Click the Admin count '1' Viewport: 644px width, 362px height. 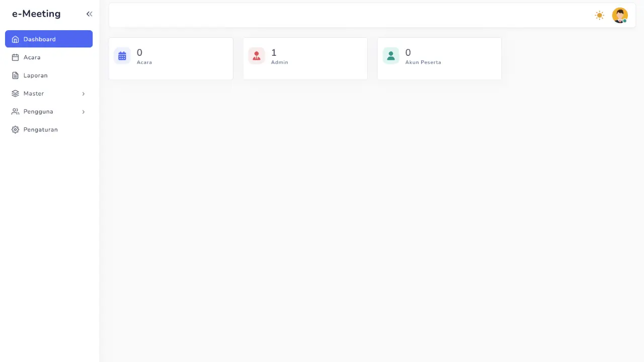274,52
